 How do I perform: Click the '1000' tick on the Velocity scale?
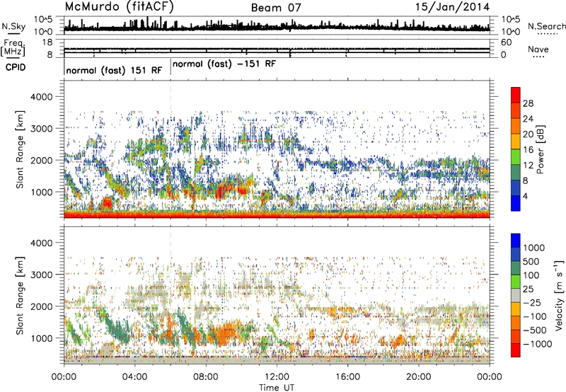(534, 248)
